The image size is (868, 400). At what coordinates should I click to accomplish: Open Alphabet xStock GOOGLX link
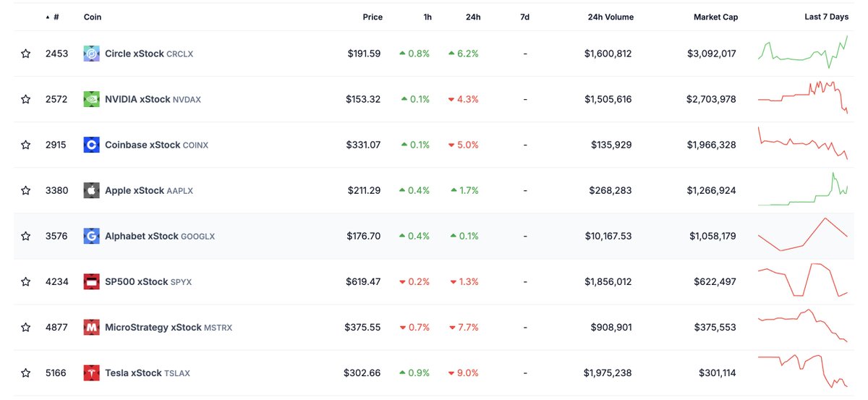point(160,236)
